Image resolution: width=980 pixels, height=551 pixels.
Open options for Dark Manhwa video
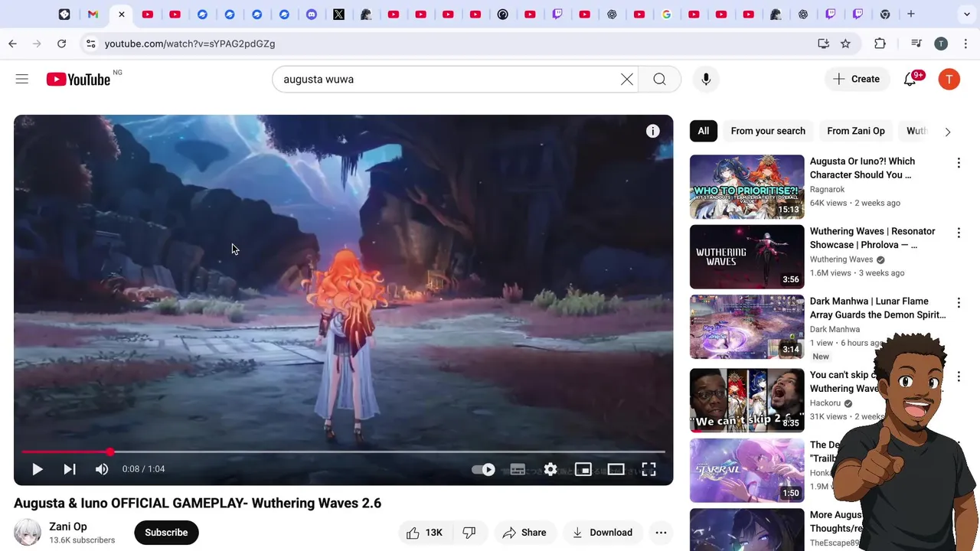tap(959, 303)
